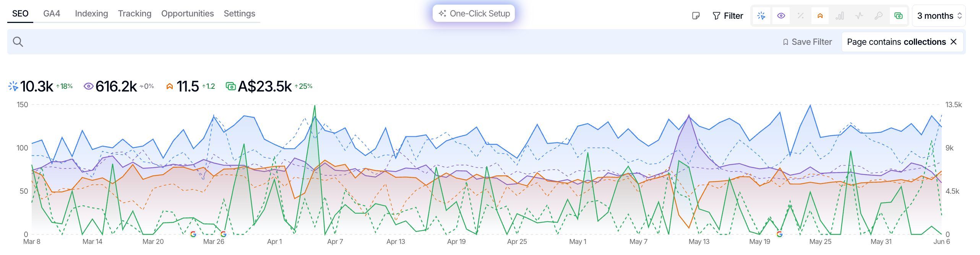The image size is (980, 255).
Task: Click the One-Click Setup button
Action: point(474,13)
